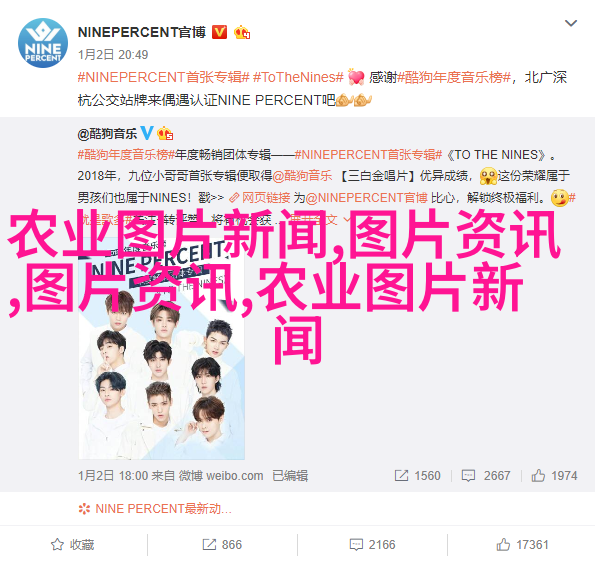595x562 pixels.
Task: Click the crown membership badge beside NINEPERCENT官博
Action: tap(242, 33)
